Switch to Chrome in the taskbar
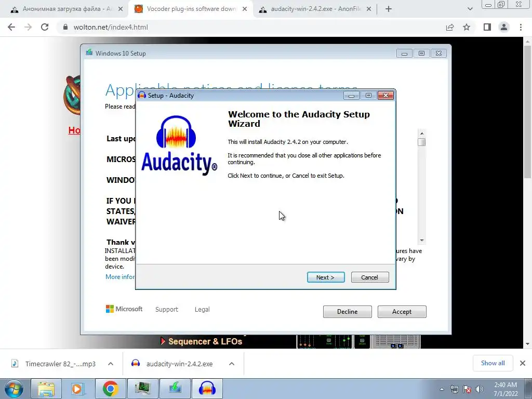Viewport: 532px width, 399px height. (110, 389)
